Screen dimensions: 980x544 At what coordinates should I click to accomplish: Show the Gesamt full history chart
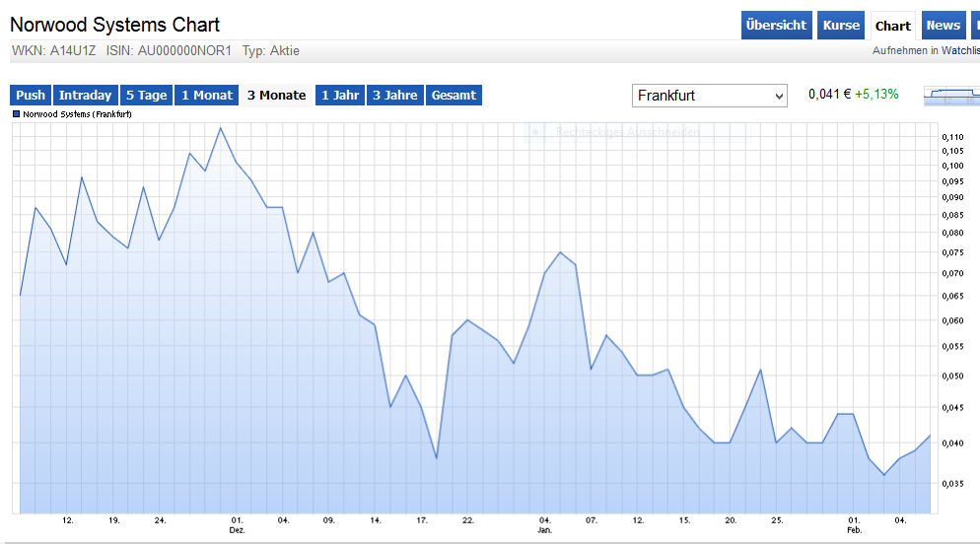(454, 96)
